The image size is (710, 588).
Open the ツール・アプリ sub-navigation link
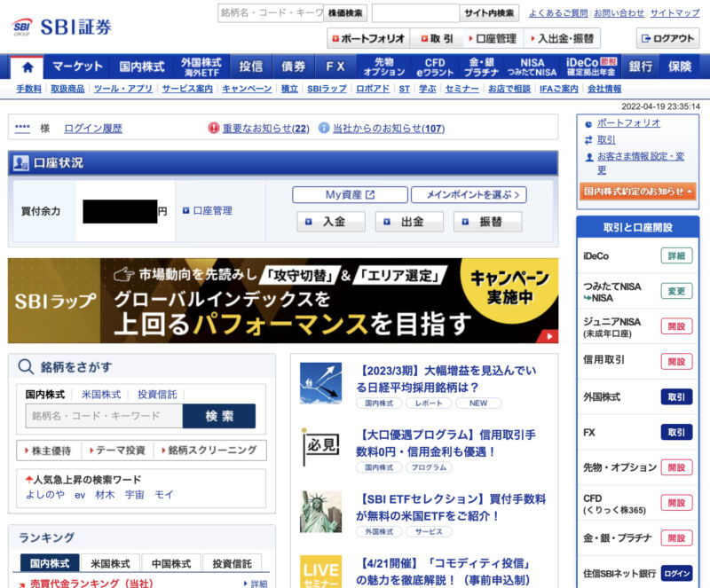pyautogui.click(x=123, y=89)
